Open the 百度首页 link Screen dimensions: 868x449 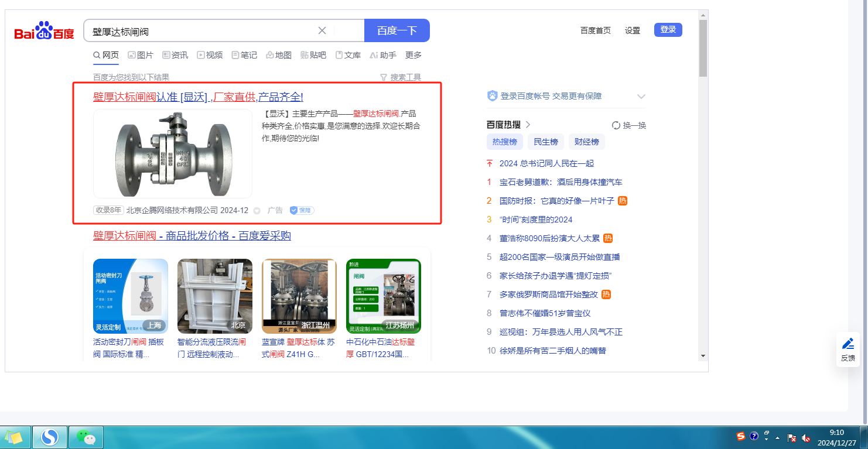pyautogui.click(x=596, y=30)
